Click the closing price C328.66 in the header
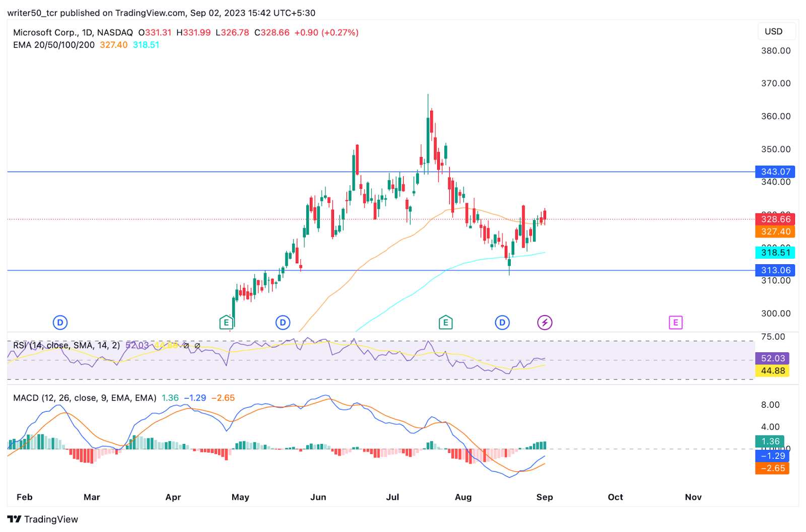Viewport: 806px width, 532px height. [x=272, y=32]
